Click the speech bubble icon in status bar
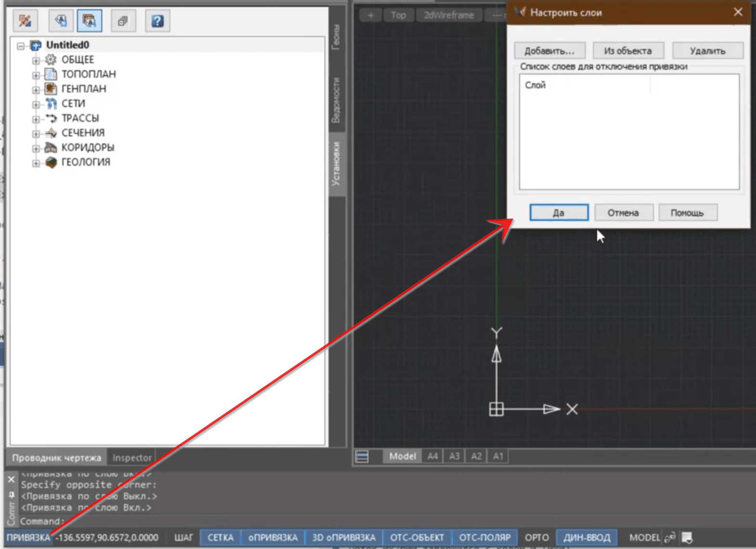 [687, 537]
